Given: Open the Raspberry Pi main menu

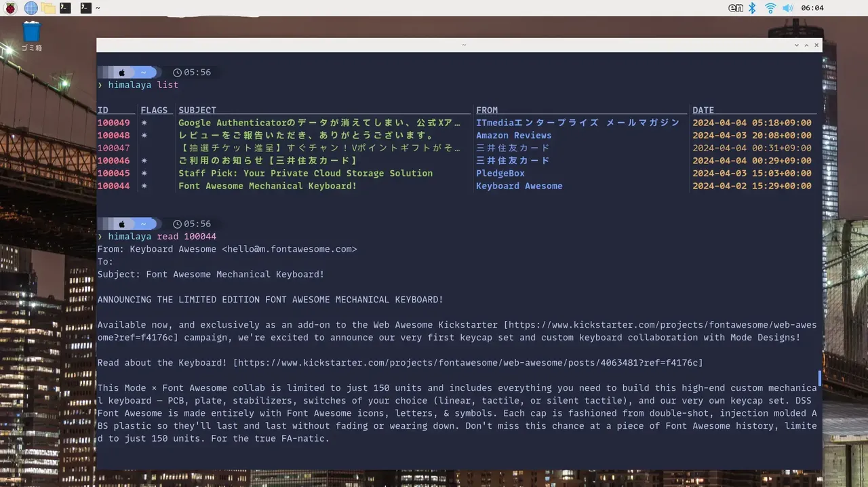Looking at the screenshot, I should (x=11, y=8).
